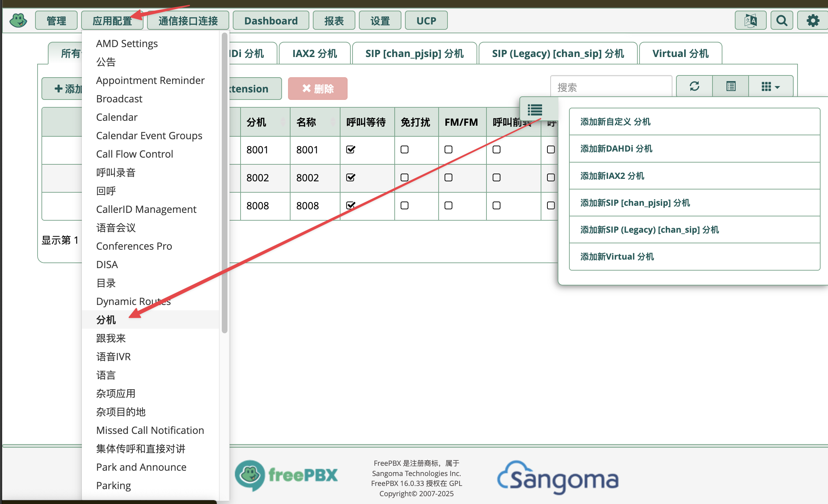Select Parking menu entry
Image resolution: width=828 pixels, height=504 pixels.
(x=151, y=485)
